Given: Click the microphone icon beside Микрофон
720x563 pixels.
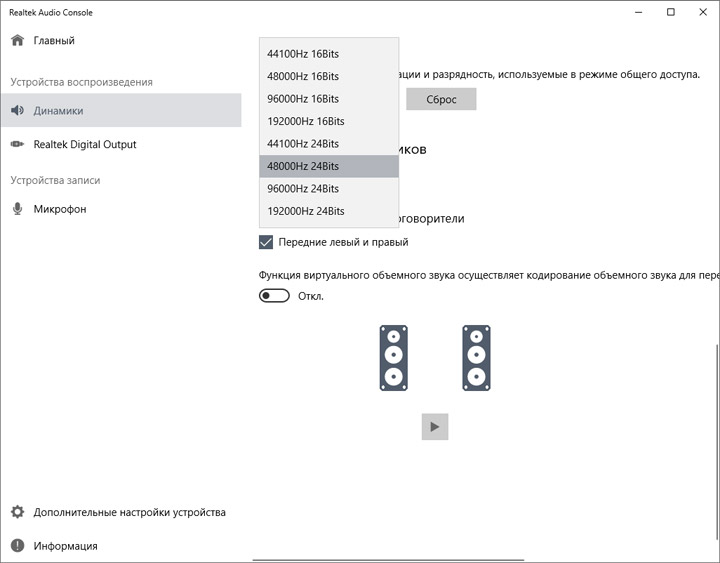Looking at the screenshot, I should 17,209.
